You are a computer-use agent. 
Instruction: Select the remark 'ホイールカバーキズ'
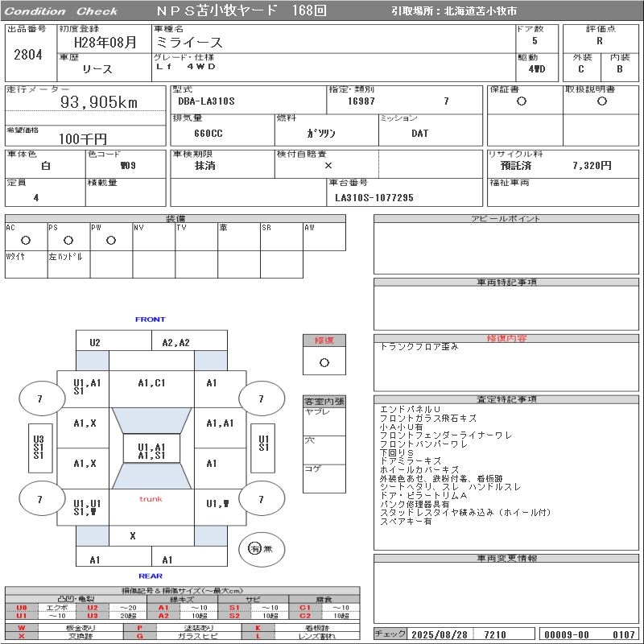(x=419, y=469)
